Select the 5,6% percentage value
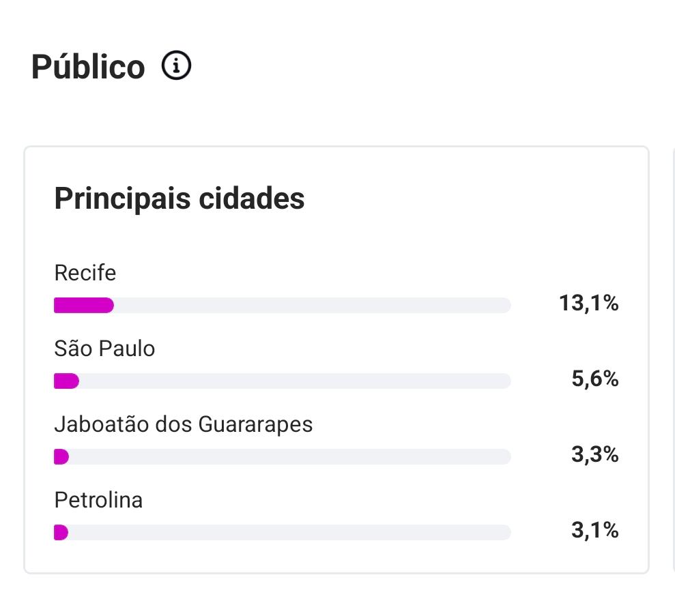Screen dimensions: 675x616 [x=594, y=379]
